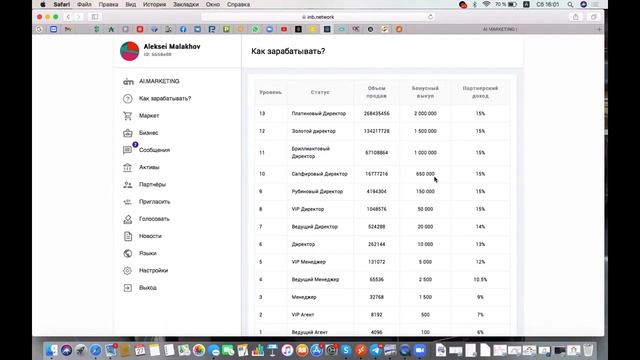Open the Правка menu
This screenshot has height=360, width=640.
click(x=108, y=4)
